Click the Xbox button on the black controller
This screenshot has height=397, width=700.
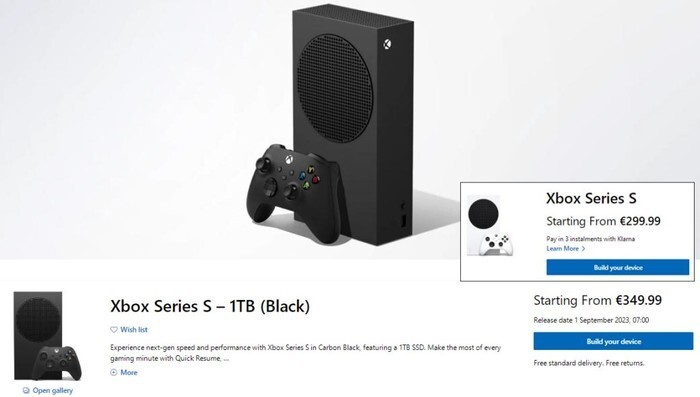coord(289,159)
